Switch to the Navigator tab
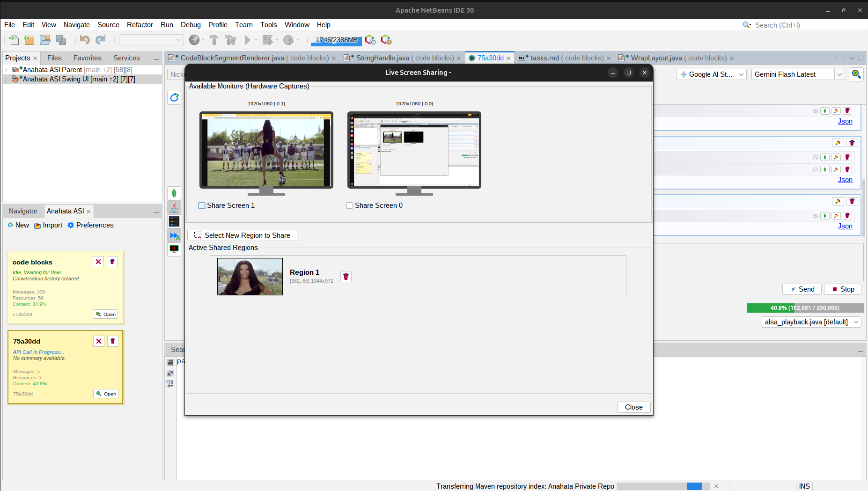 (23, 211)
